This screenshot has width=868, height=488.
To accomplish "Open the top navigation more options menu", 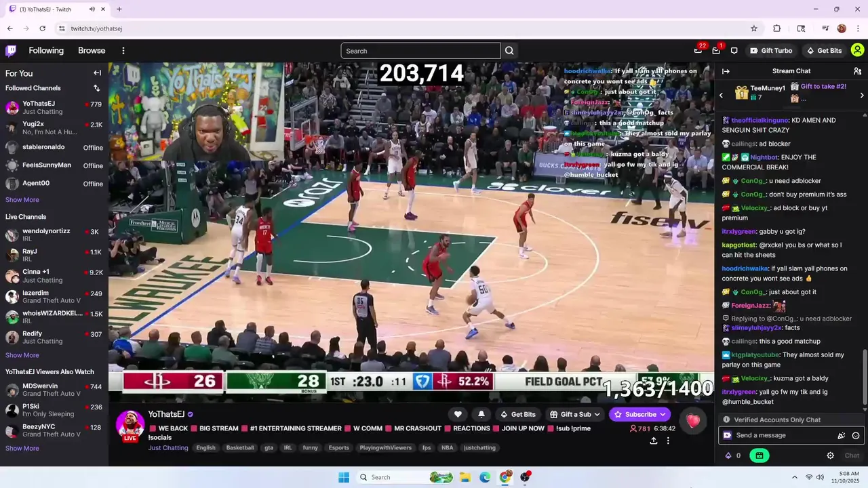I will tap(123, 51).
